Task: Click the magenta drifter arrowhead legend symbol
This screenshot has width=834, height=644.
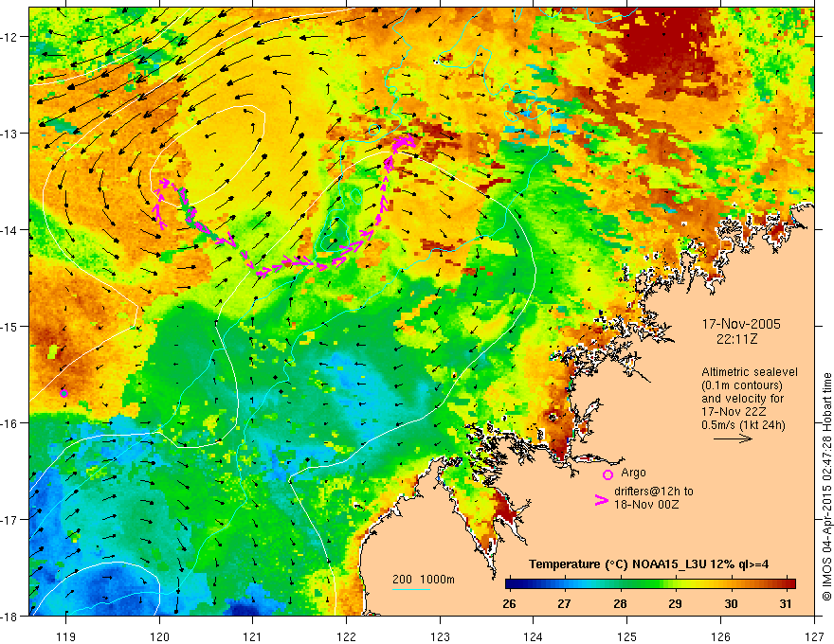Action: [602, 500]
